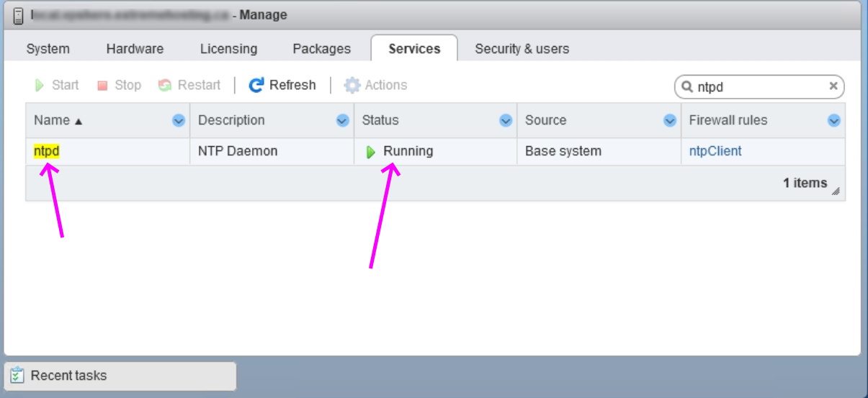This screenshot has height=398, width=868.
Task: Open the Actions gear icon
Action: (352, 86)
